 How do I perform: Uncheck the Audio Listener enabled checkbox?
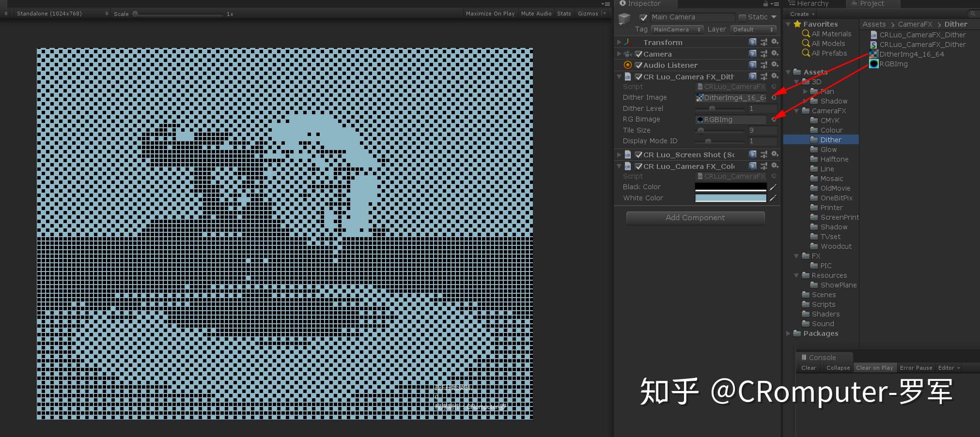(x=638, y=65)
